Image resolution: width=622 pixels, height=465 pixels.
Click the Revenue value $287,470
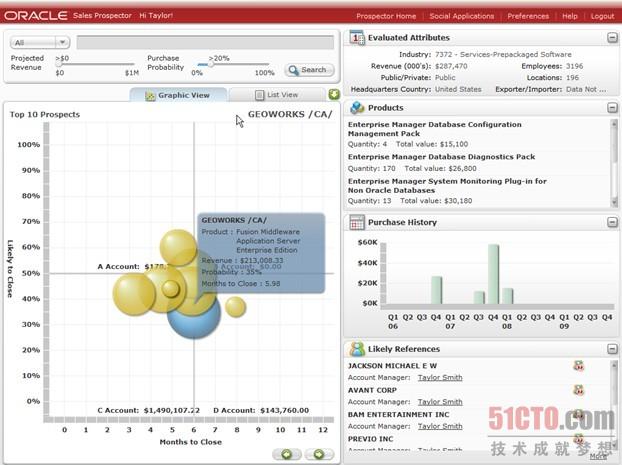point(451,66)
